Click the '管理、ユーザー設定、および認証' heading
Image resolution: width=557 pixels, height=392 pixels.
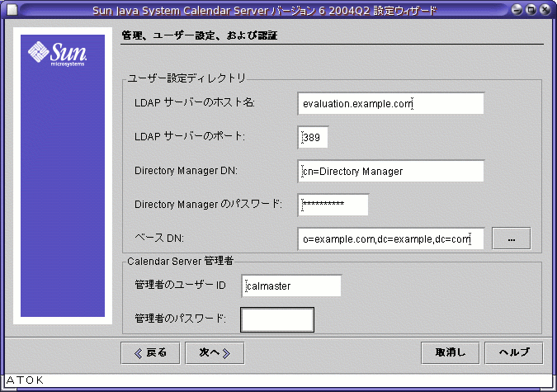200,35
